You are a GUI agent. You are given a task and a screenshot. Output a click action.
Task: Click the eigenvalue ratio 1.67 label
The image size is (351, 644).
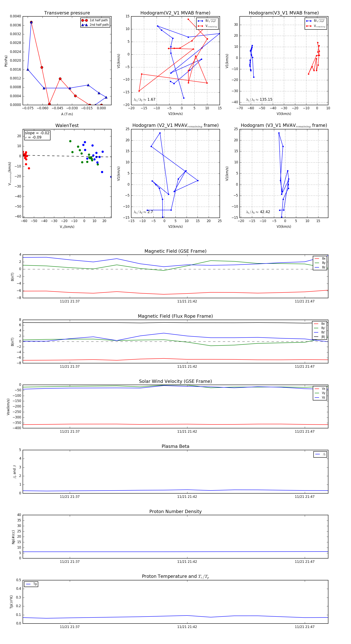pyautogui.click(x=145, y=100)
